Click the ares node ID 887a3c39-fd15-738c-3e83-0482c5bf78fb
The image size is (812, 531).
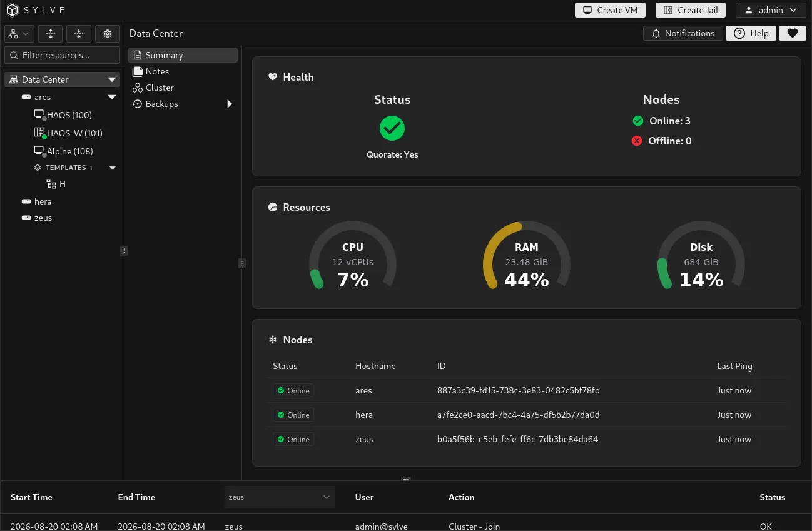[x=518, y=390]
